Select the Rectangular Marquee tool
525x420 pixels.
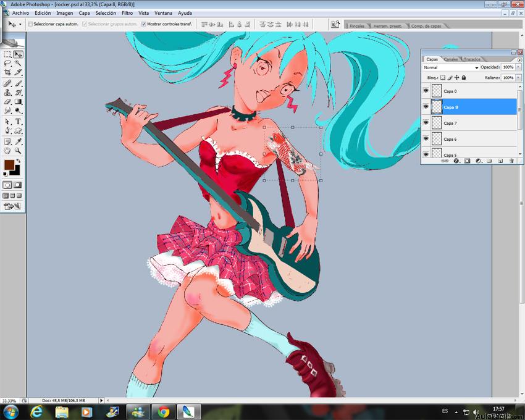click(7, 54)
